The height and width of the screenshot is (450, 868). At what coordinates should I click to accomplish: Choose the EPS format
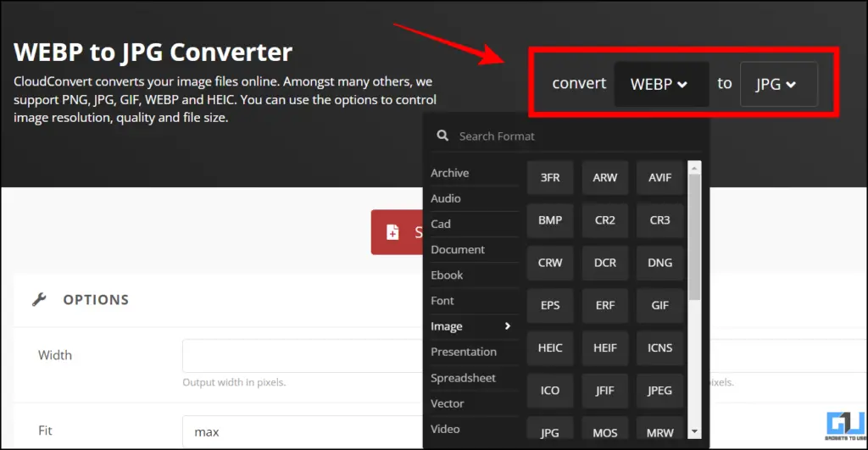550,306
